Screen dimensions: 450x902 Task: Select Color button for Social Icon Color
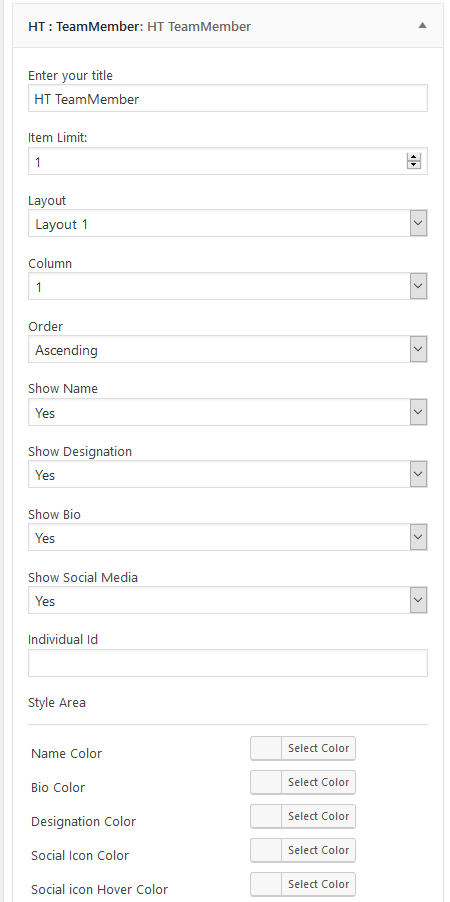tap(318, 850)
